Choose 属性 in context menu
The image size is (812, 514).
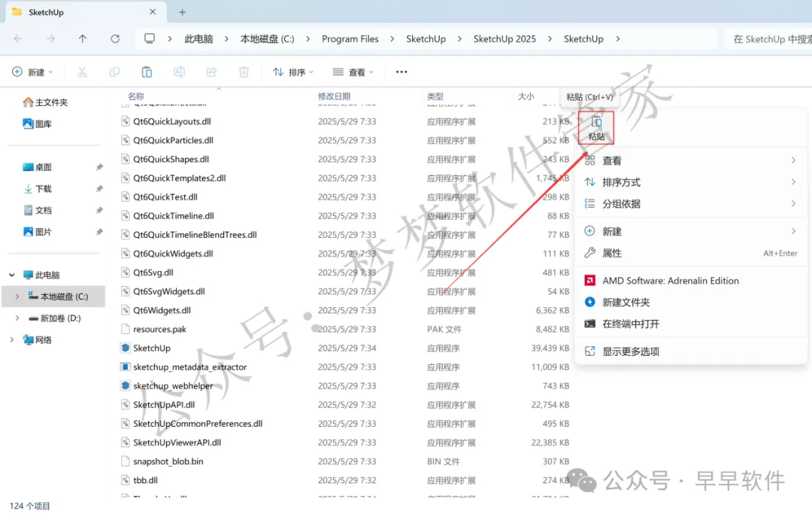click(691, 254)
